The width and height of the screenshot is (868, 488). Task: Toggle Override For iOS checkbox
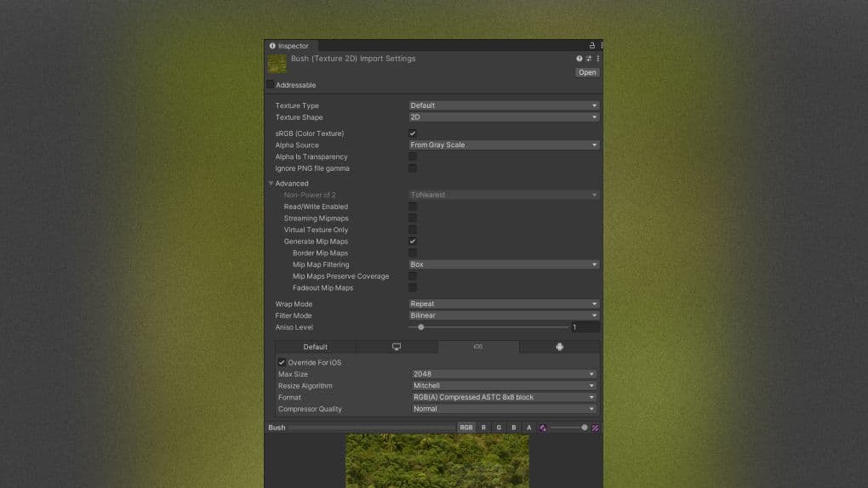[x=282, y=362]
